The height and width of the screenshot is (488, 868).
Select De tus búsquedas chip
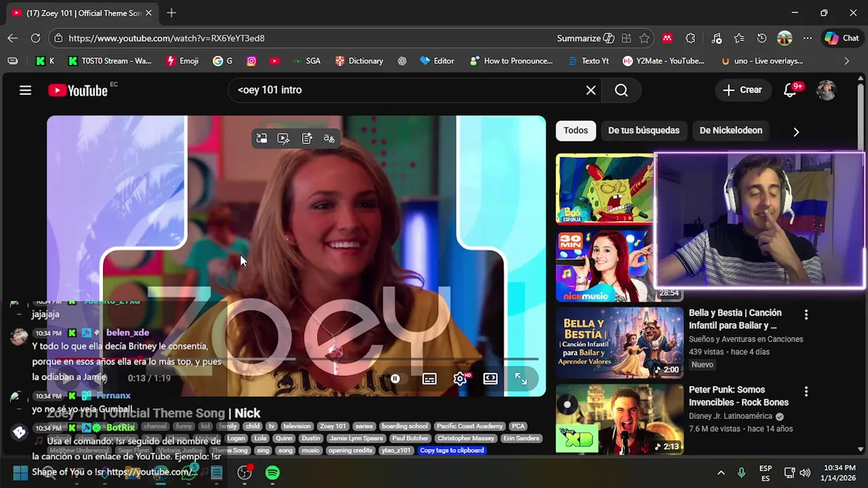[x=644, y=131]
